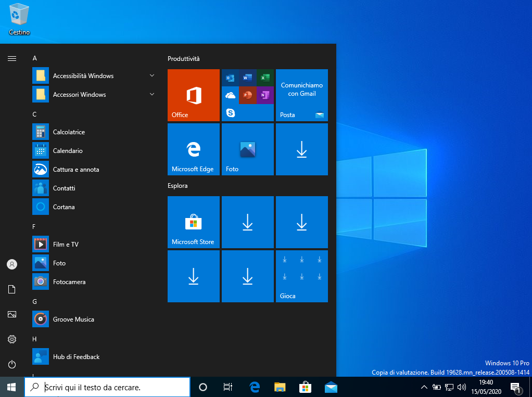Click the network icon in system tray
The image size is (532, 397).
(449, 387)
